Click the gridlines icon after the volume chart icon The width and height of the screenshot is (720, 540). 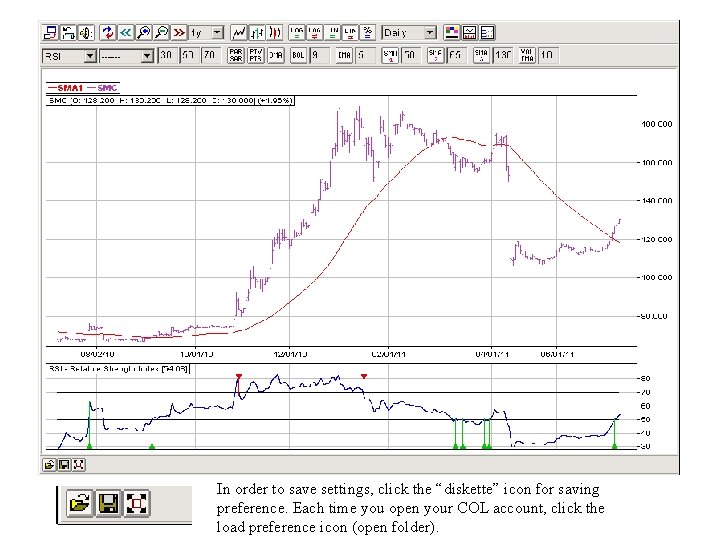click(487, 33)
